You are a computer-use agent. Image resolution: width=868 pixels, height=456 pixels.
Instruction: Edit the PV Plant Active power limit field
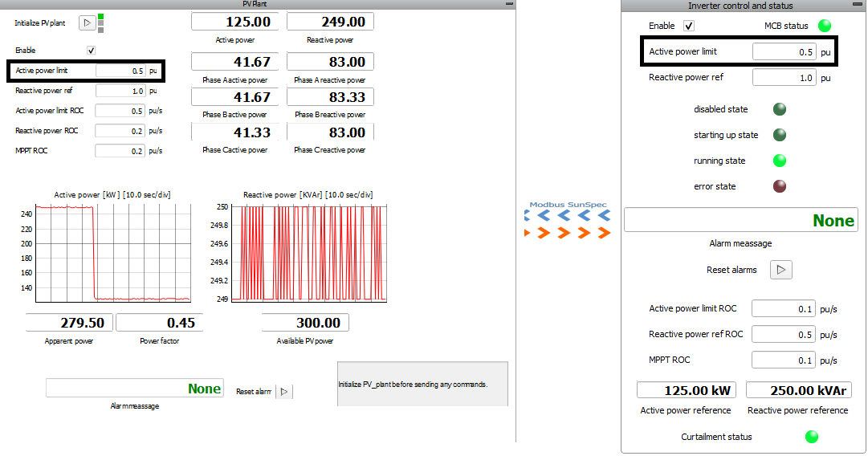[x=120, y=71]
